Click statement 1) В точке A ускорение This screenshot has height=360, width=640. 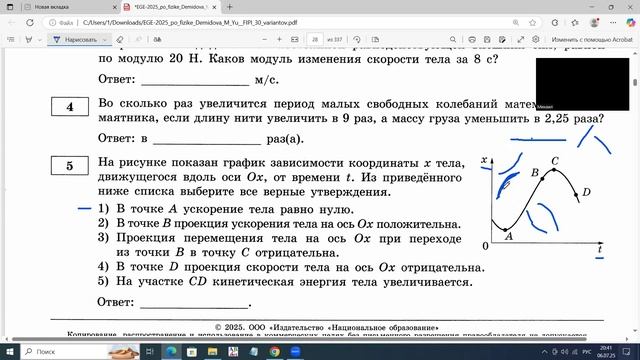(226, 209)
